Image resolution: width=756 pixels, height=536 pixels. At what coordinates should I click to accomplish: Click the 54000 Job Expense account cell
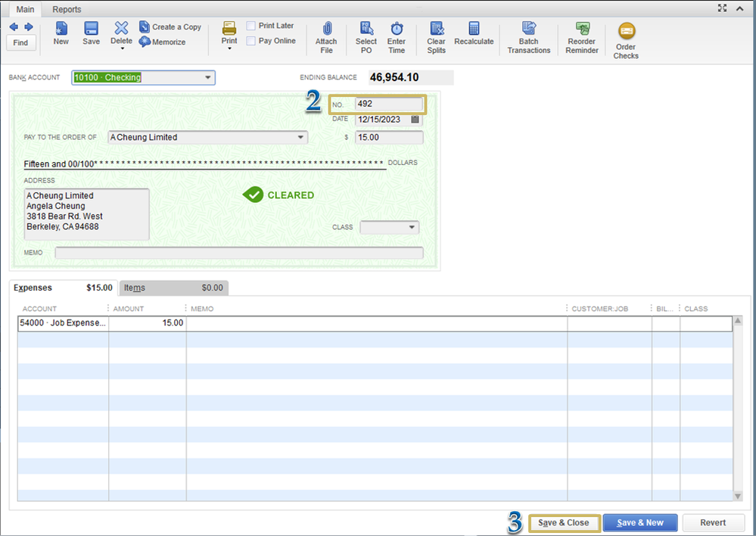(63, 323)
